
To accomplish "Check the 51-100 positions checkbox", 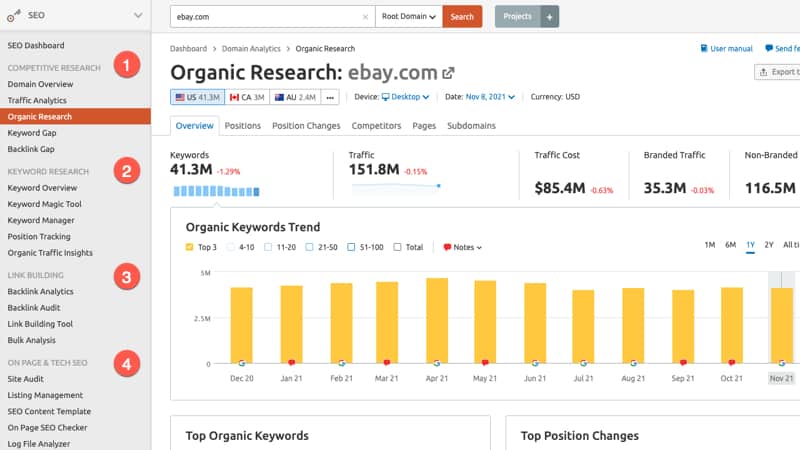I will pyautogui.click(x=351, y=247).
